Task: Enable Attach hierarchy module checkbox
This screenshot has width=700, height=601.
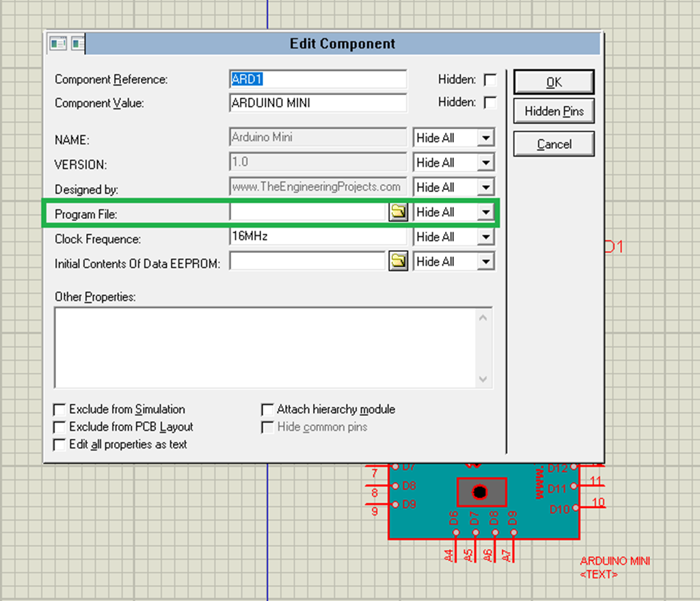Action: (x=268, y=410)
